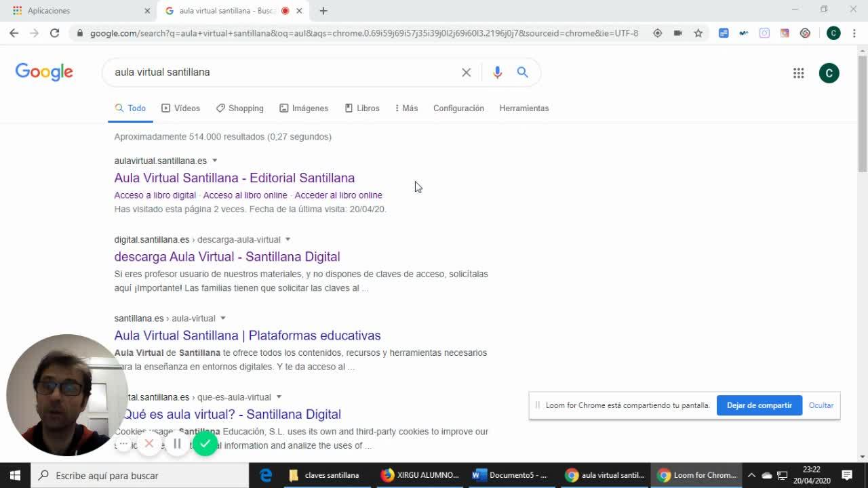Open Microsoft Edge from the taskbar
Viewport: 868px width, 488px height.
pyautogui.click(x=266, y=475)
